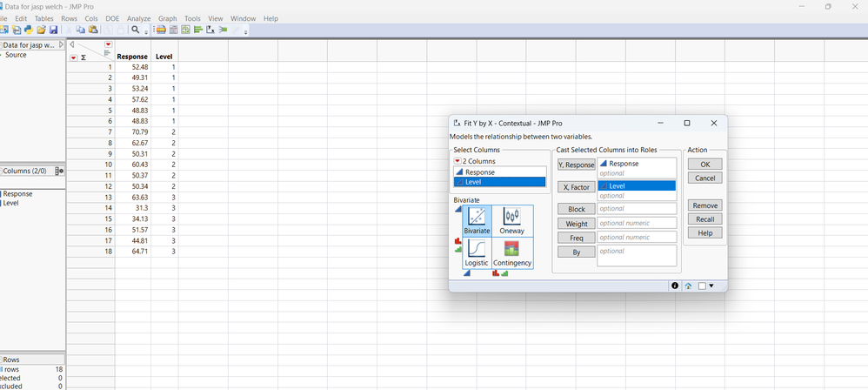Viewport: 868px width, 390px height.
Task: Click the Tabulate table toolbar icon
Action: click(173, 30)
